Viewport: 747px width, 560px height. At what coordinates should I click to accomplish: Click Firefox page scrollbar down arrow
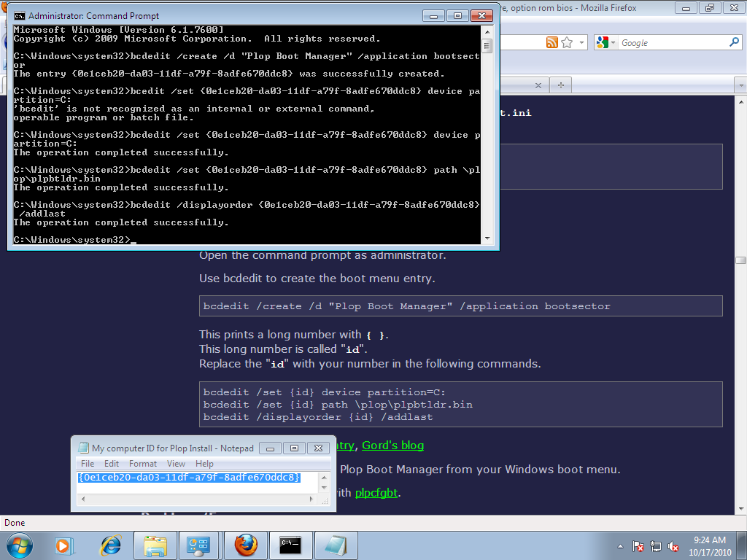(741, 508)
